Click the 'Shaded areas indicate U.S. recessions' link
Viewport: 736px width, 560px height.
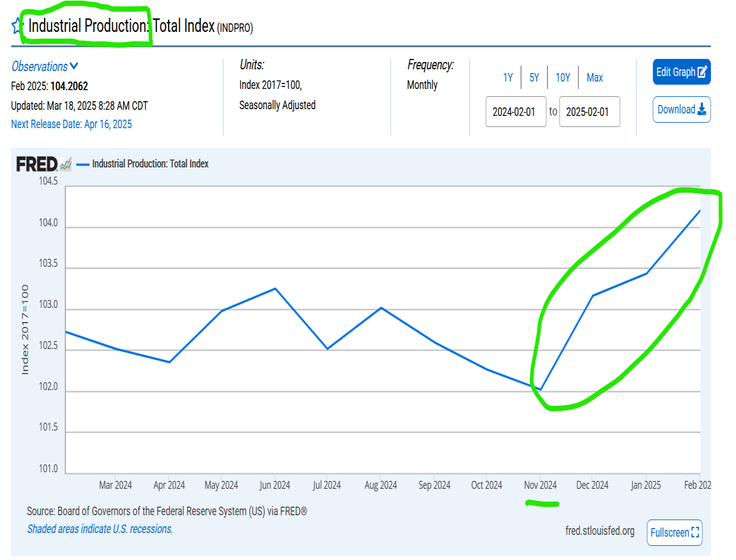100,529
